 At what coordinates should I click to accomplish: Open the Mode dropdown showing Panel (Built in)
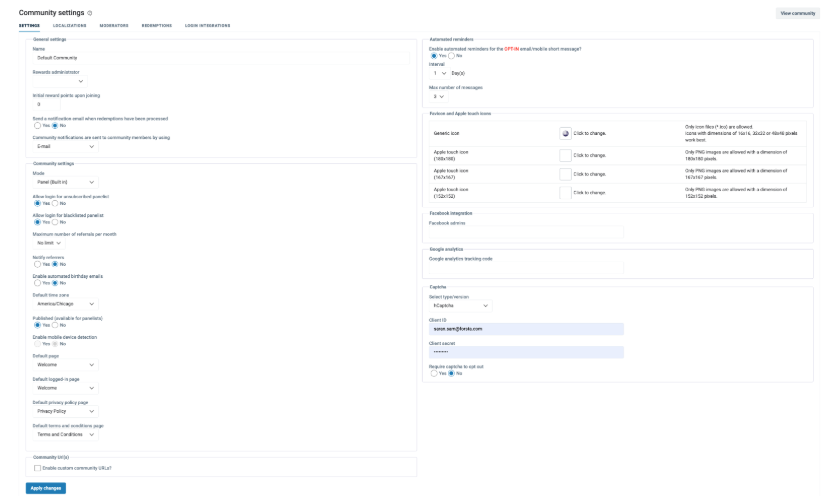[x=65, y=182]
